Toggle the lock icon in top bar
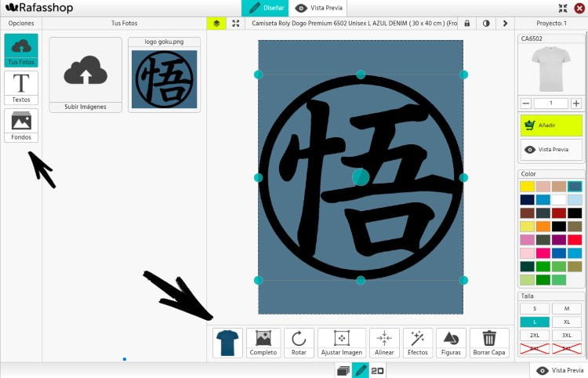The width and height of the screenshot is (588, 378). (x=467, y=24)
